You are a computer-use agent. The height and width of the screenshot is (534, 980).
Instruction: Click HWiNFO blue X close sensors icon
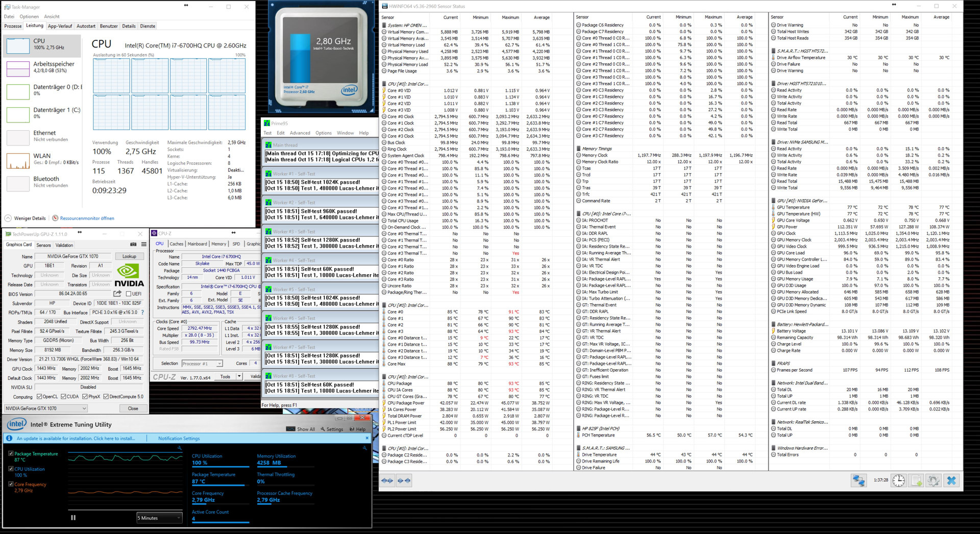click(951, 480)
